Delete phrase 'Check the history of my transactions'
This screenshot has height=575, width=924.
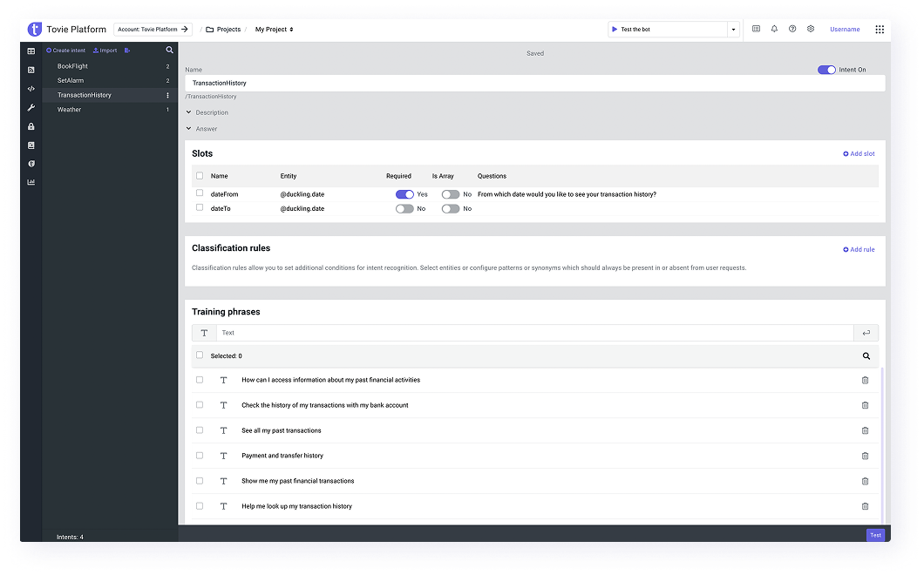click(865, 405)
